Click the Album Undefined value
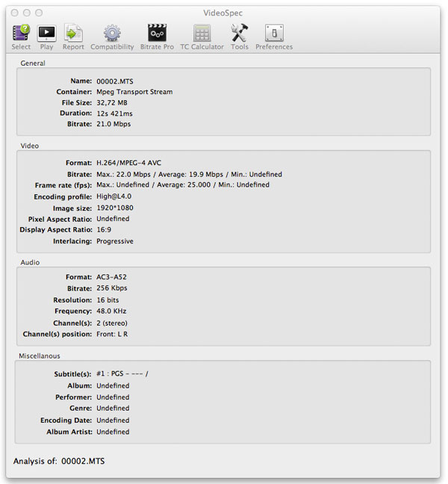 click(113, 386)
